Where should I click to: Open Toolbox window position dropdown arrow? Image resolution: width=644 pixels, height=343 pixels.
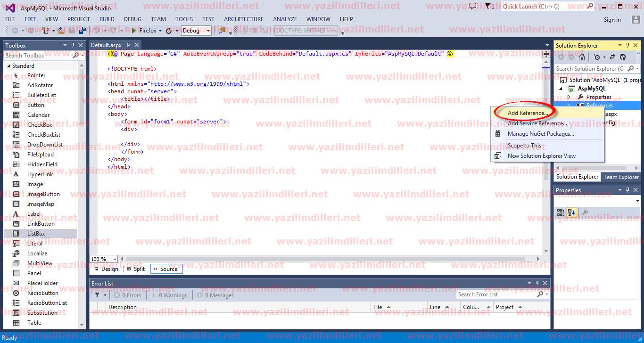click(x=65, y=45)
